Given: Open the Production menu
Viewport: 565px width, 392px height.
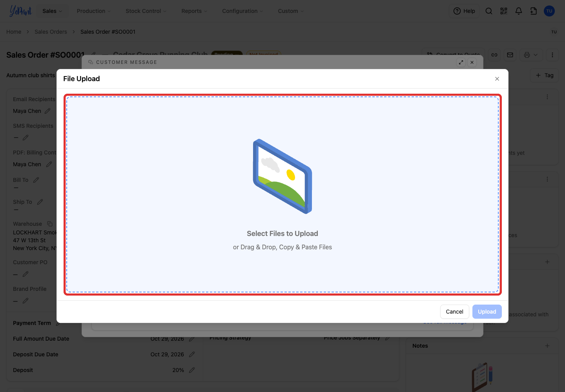Looking at the screenshot, I should (94, 11).
